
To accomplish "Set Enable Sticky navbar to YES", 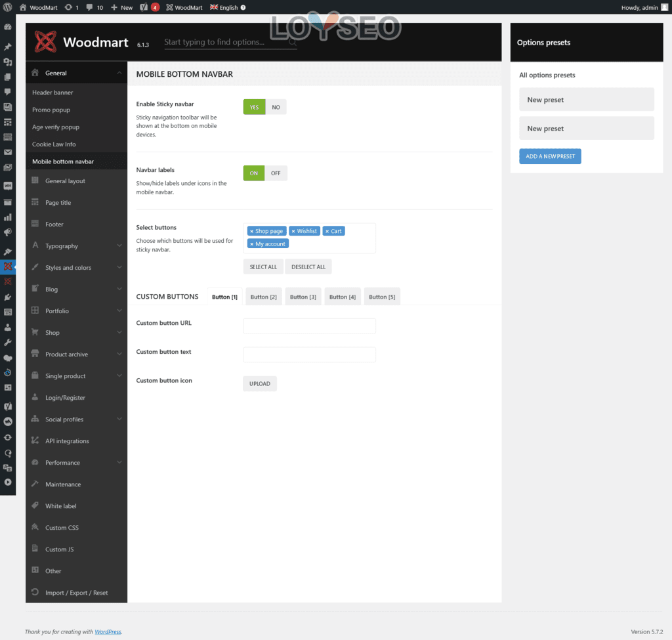I will tap(254, 107).
